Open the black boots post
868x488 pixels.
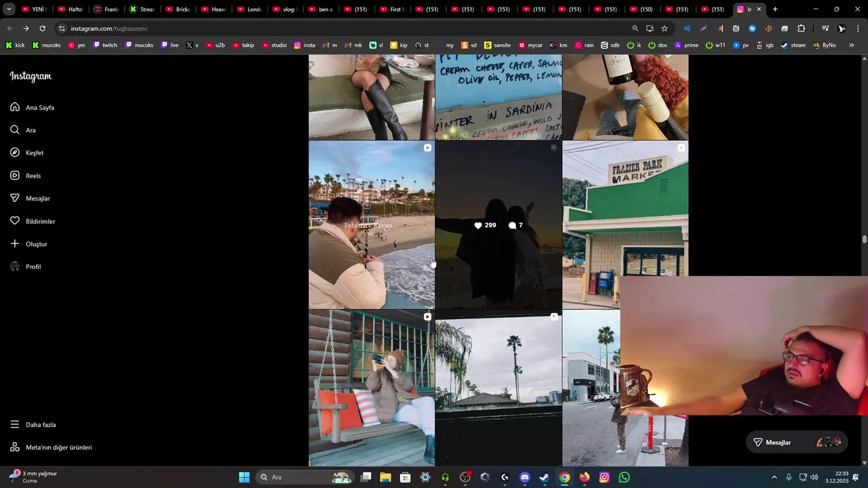tap(372, 97)
